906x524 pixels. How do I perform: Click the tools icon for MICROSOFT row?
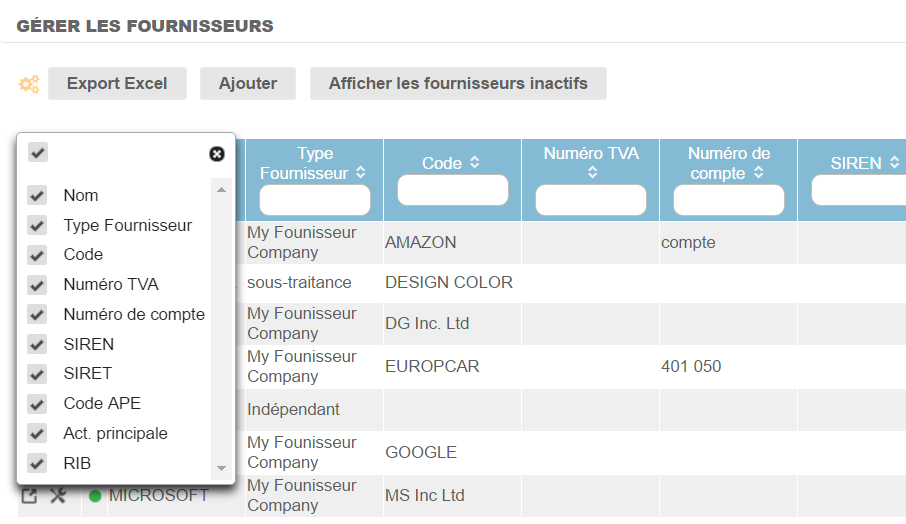click(x=58, y=496)
